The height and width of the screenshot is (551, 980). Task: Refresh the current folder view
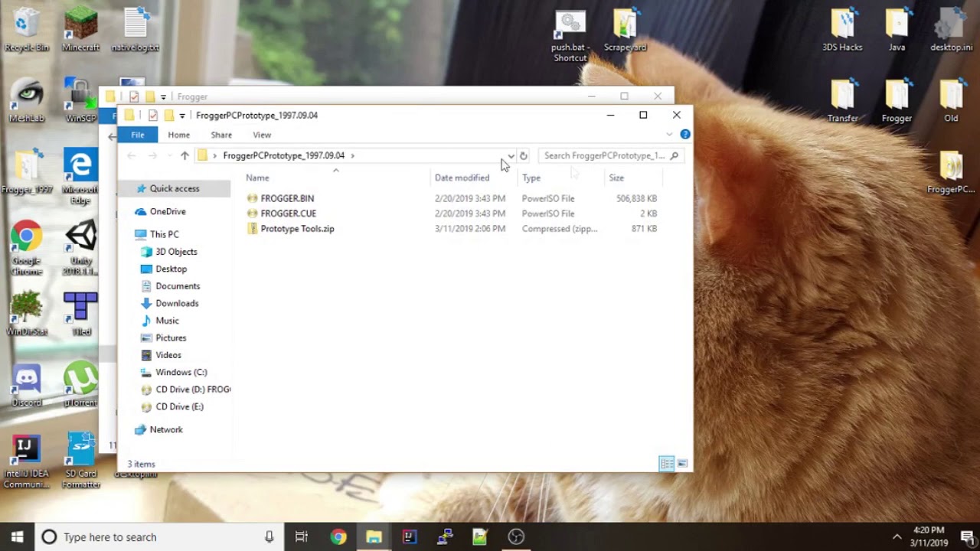tap(524, 155)
